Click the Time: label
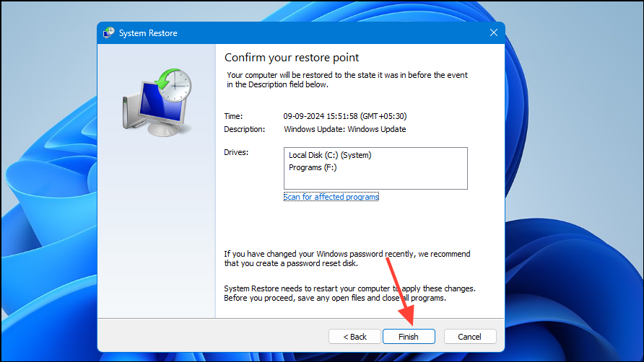The image size is (644, 362). click(x=233, y=116)
